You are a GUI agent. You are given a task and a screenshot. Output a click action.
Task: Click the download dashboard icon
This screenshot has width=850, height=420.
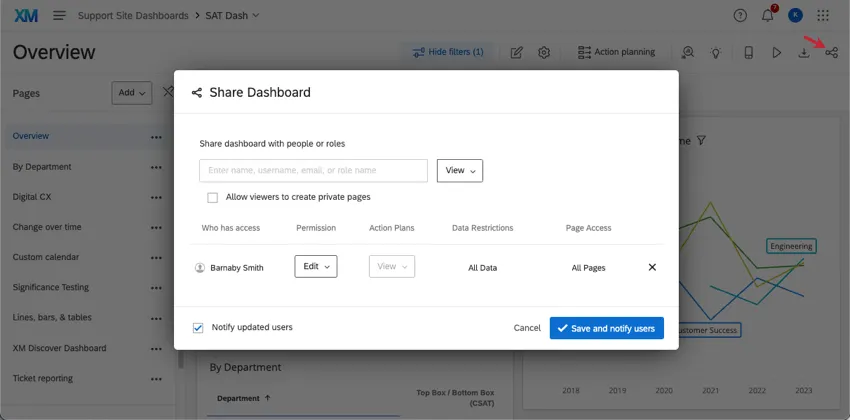pos(804,52)
